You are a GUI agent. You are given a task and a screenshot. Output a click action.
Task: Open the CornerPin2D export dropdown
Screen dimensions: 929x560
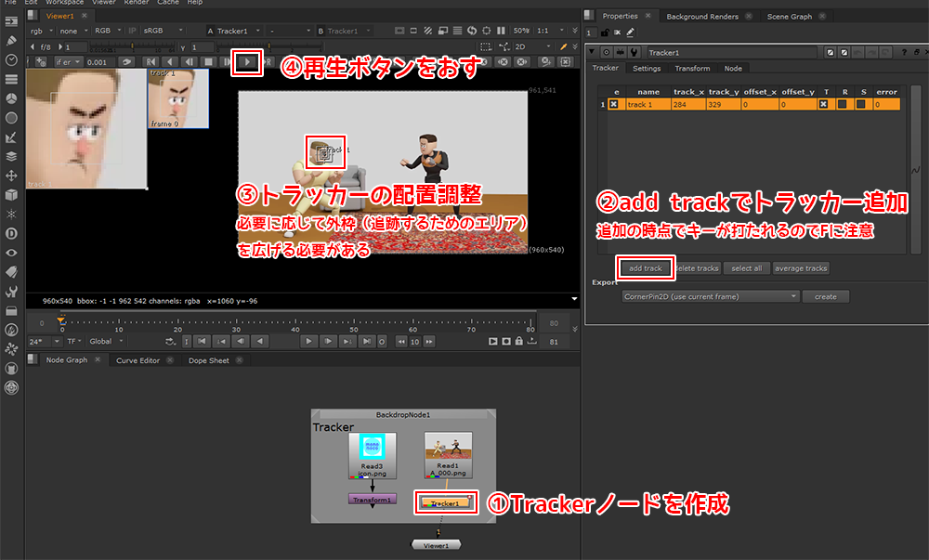pos(711,296)
